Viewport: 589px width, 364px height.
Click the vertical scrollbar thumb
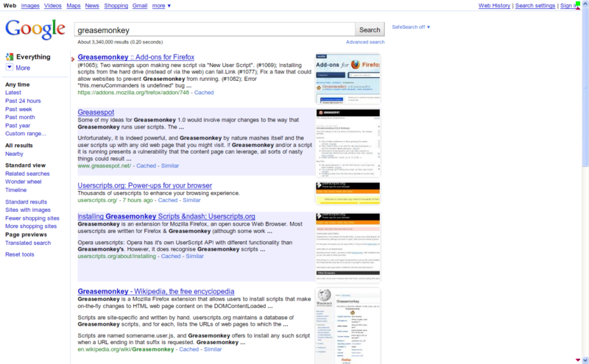pyautogui.click(x=585, y=86)
